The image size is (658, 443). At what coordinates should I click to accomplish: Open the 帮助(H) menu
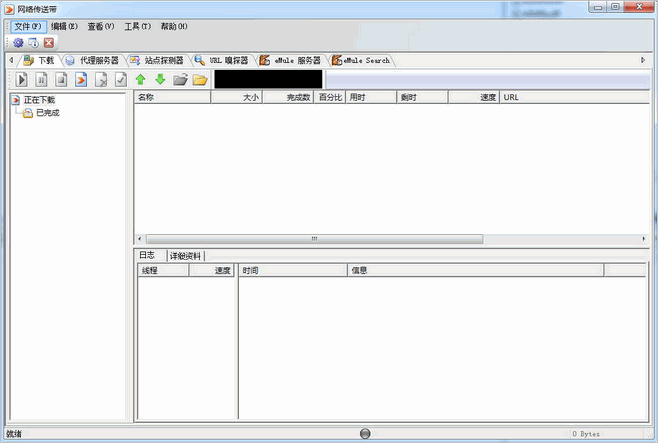pyautogui.click(x=174, y=26)
